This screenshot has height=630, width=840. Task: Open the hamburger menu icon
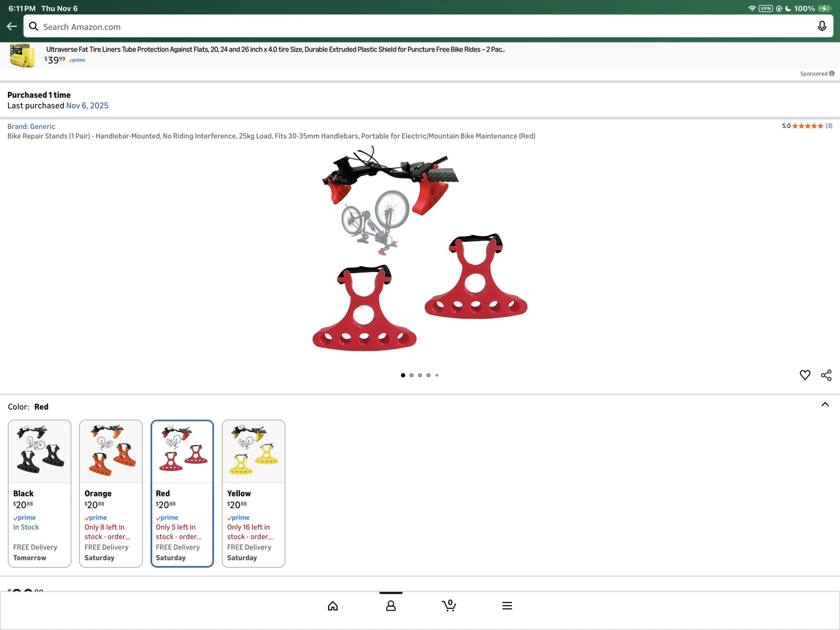coord(507,606)
